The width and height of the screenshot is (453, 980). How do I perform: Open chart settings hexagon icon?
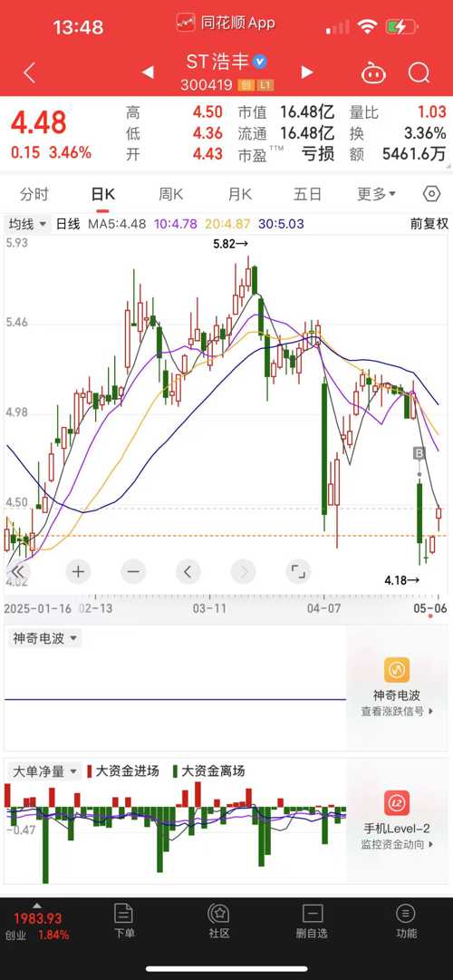click(432, 194)
